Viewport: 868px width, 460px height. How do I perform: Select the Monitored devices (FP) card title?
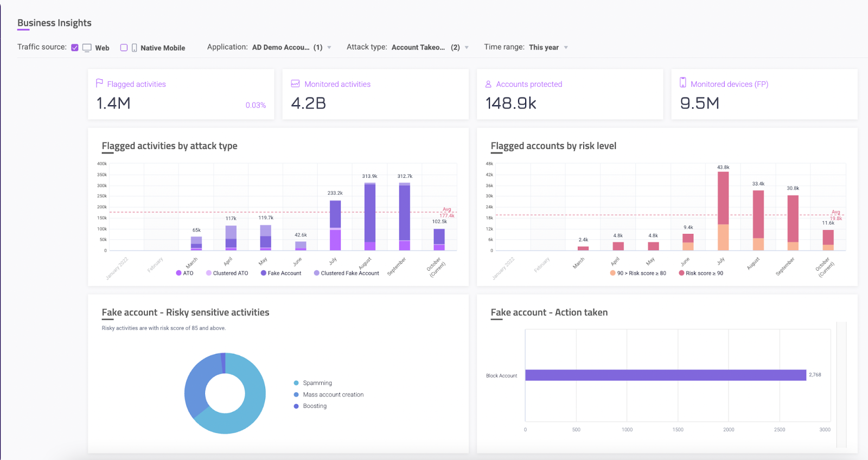(x=730, y=84)
